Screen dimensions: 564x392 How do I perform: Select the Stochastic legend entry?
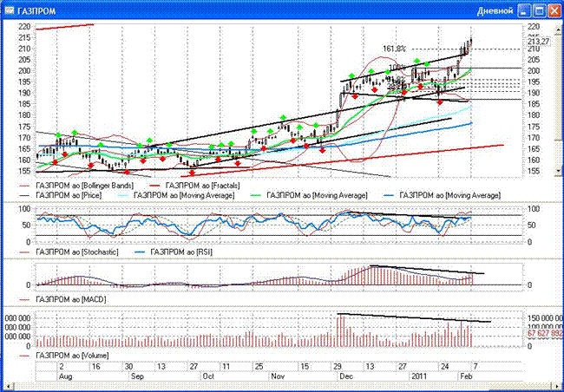pos(69,252)
